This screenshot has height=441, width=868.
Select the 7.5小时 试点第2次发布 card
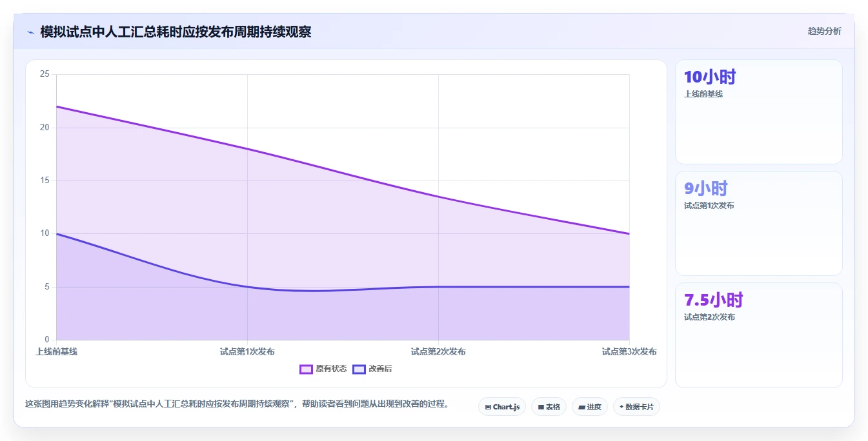point(759,335)
